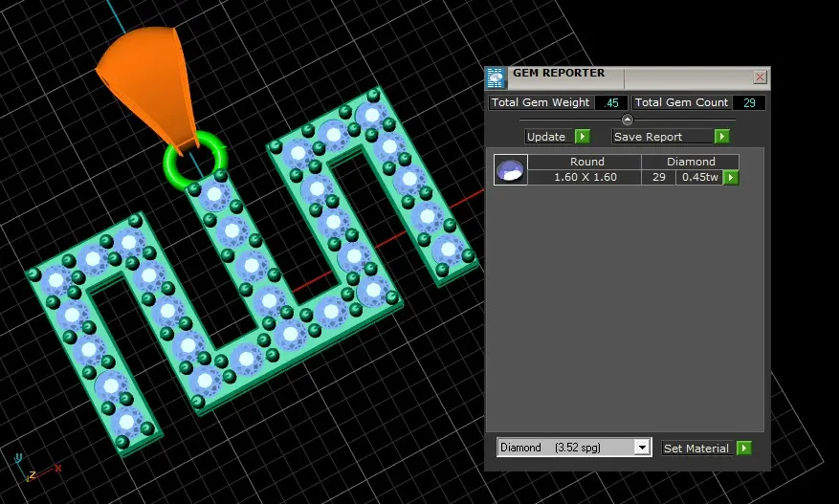Select the 1.60 X 1.60 size cell
Image resolution: width=839 pixels, height=504 pixels.
coord(585,177)
